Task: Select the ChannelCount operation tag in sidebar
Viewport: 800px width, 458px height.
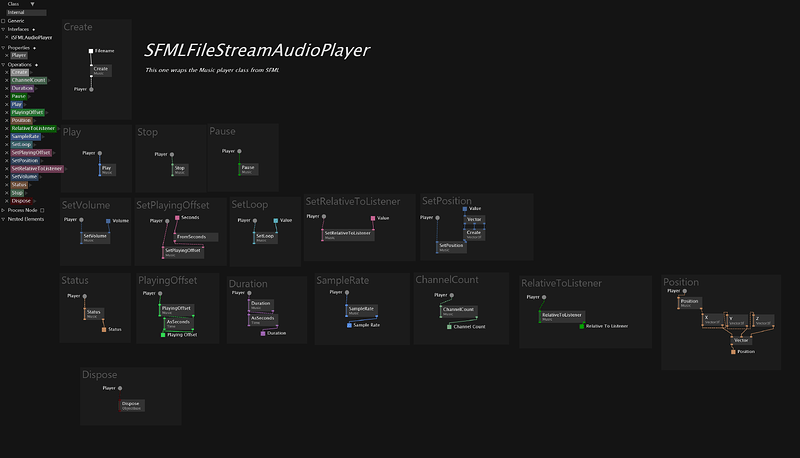Action: tap(29, 80)
